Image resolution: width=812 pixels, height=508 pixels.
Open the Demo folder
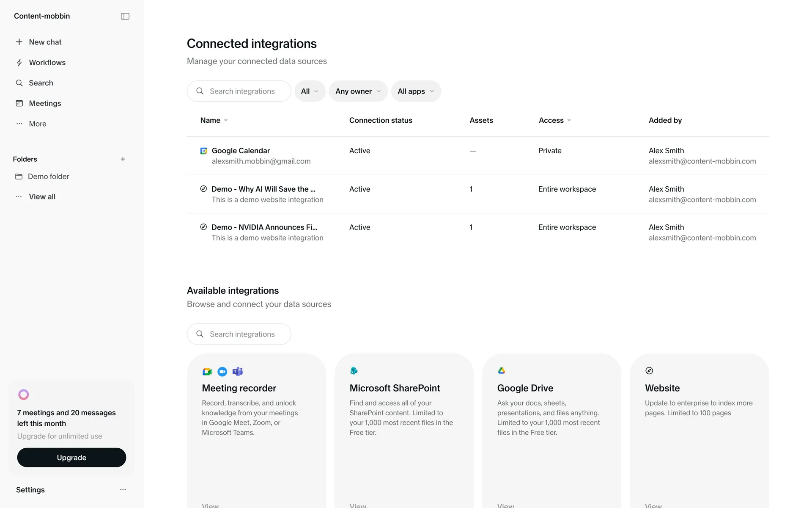pyautogui.click(x=48, y=177)
